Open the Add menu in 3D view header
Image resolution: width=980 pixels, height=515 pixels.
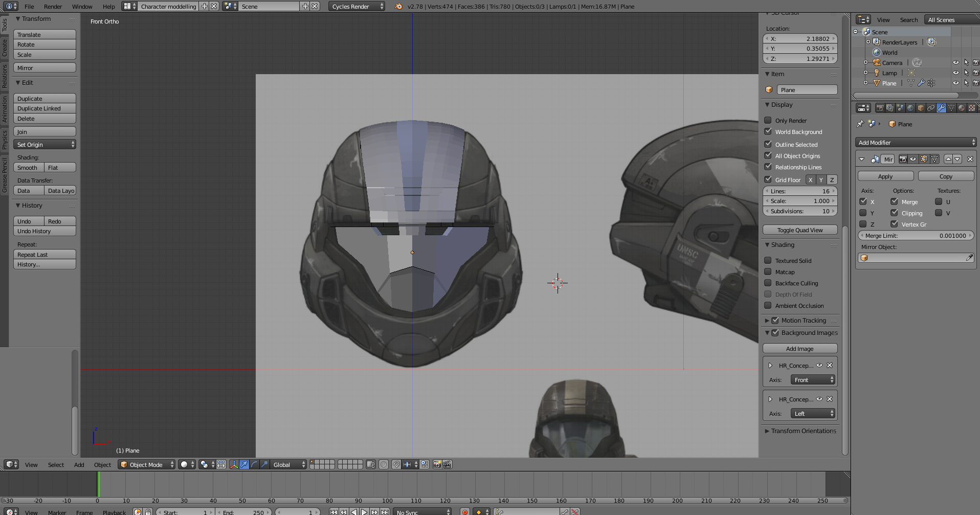click(79, 464)
